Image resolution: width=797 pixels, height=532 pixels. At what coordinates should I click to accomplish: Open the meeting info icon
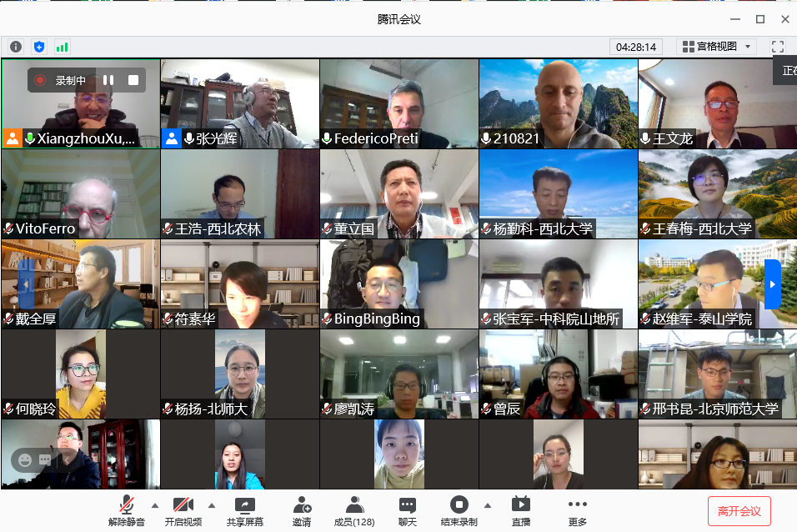(x=16, y=47)
